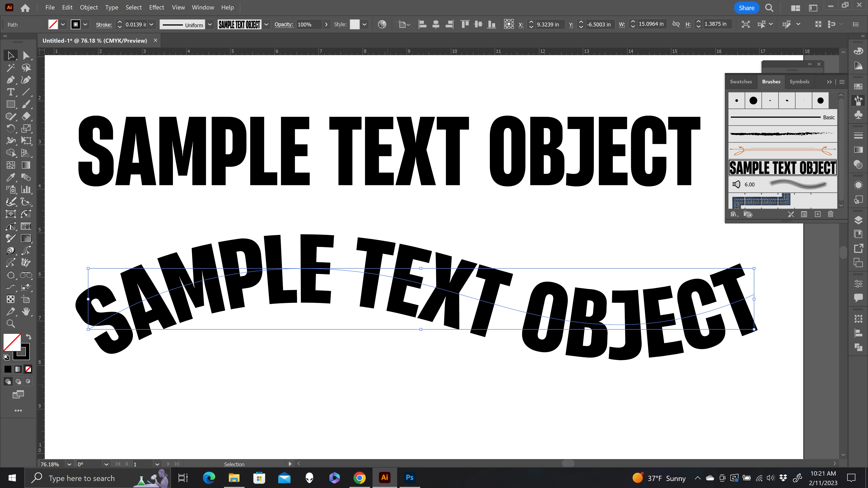Viewport: 868px width, 488px height.
Task: Swap fill and stroke colors
Action: click(x=29, y=336)
